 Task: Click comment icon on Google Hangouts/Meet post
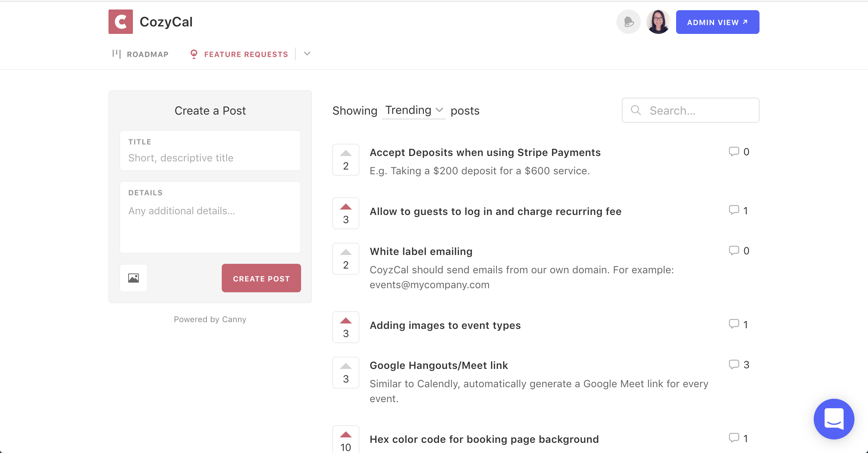click(x=734, y=365)
